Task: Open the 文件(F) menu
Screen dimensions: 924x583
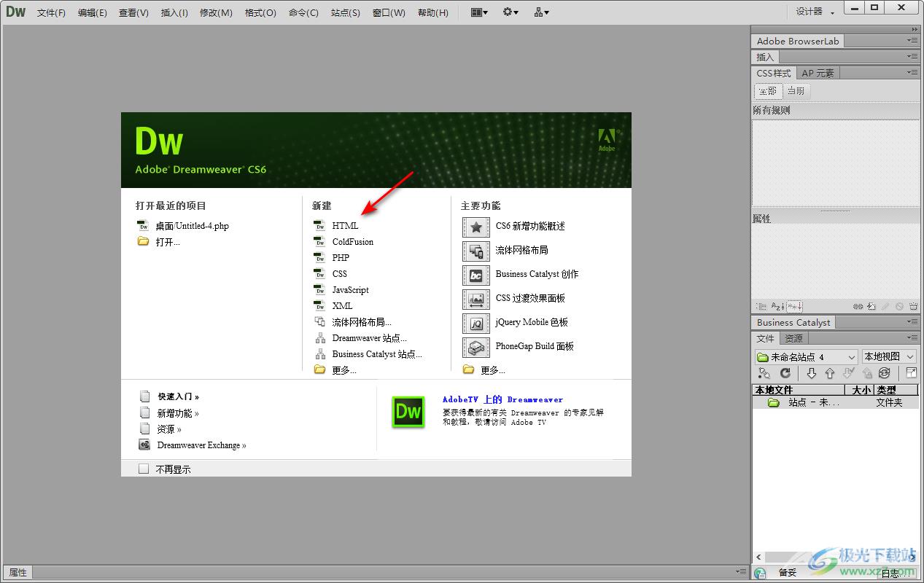Action: coord(51,12)
